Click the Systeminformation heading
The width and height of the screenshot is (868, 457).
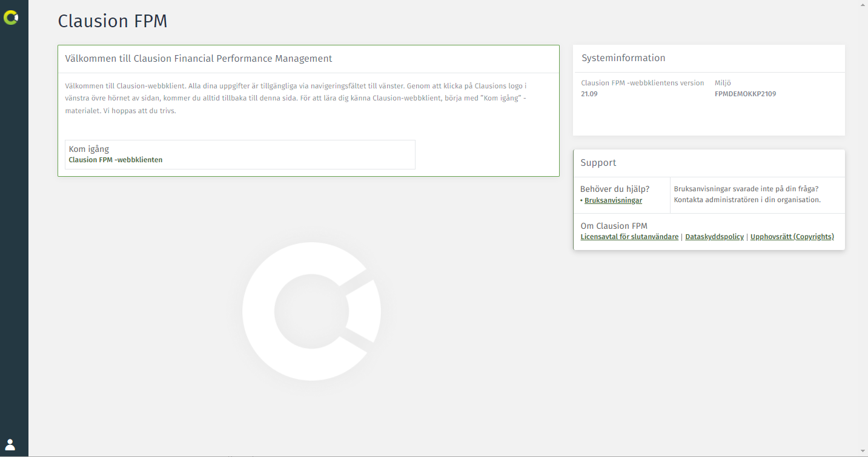623,58
